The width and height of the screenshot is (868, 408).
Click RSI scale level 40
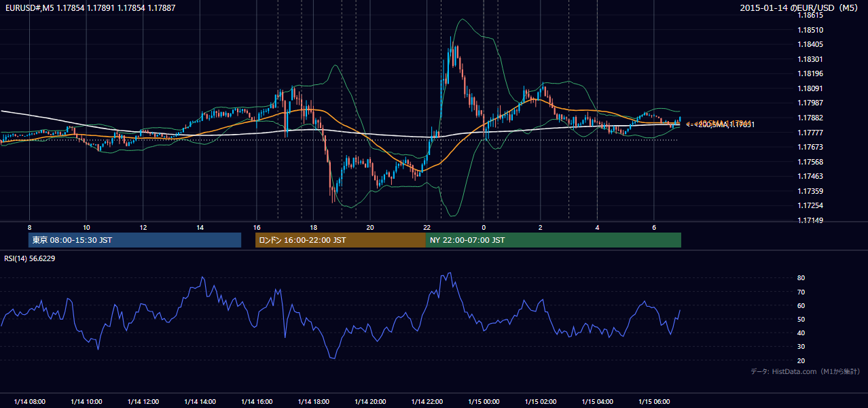(x=801, y=333)
